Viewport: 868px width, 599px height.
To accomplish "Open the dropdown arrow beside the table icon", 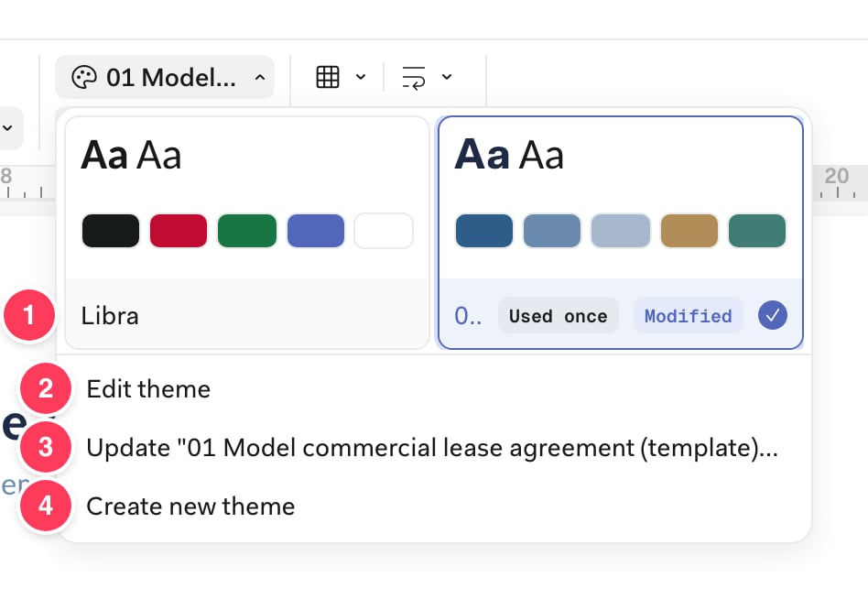I will (x=361, y=77).
